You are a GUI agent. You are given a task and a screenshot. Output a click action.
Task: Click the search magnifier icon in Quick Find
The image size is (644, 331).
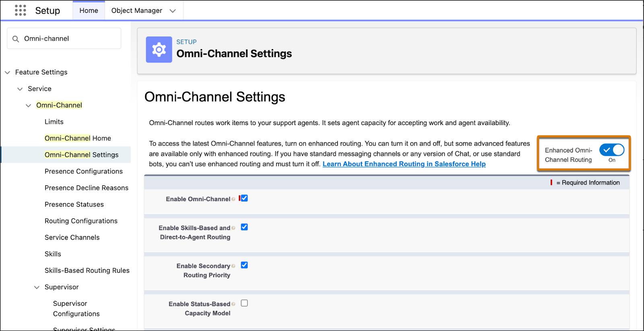click(16, 39)
